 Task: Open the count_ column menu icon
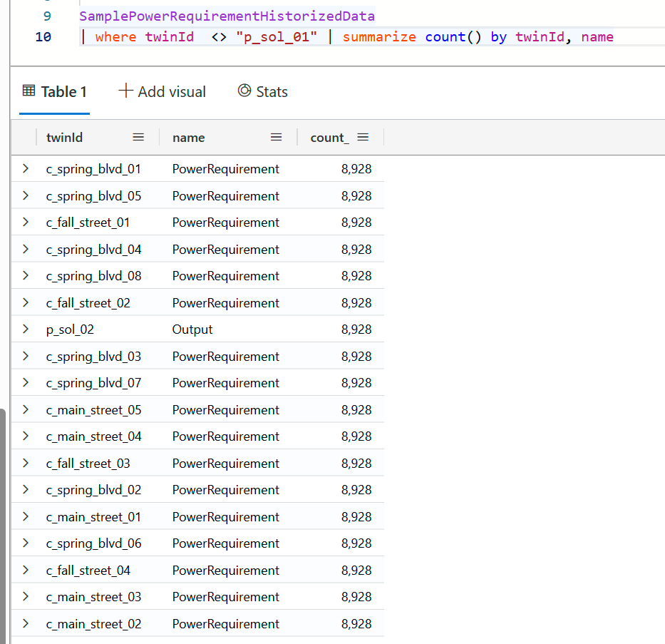364,137
